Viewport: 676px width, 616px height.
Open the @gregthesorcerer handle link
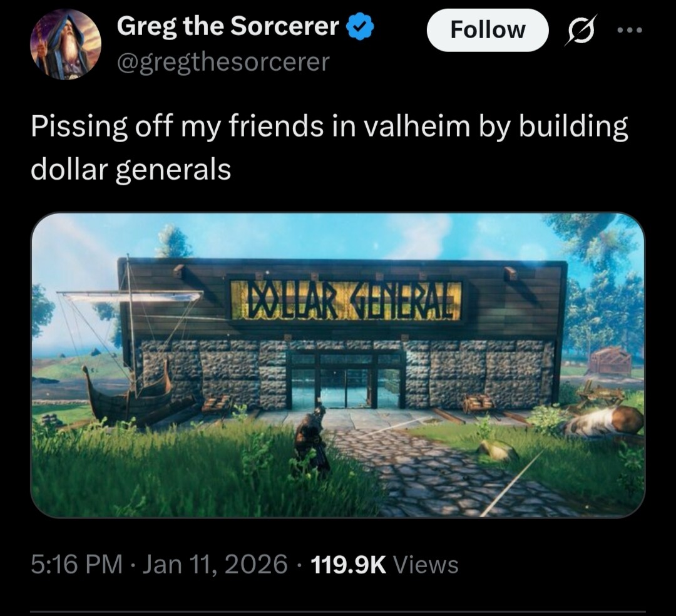click(x=223, y=63)
